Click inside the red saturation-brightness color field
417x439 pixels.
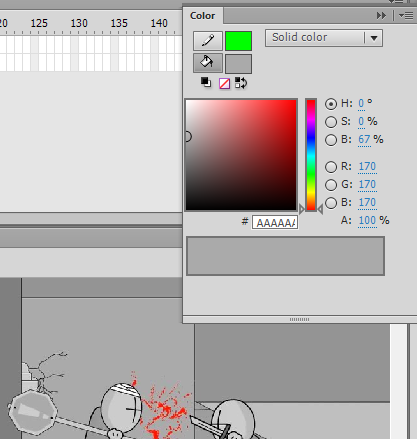241,155
